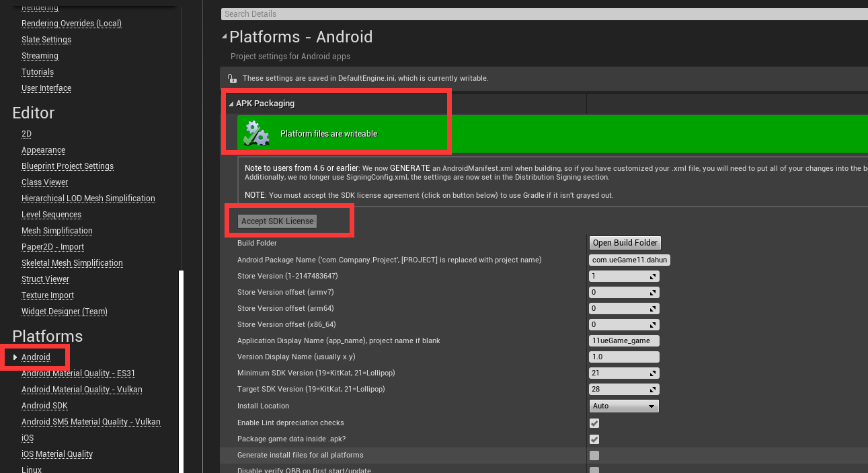
Task: Click the collapse arrow beside Platforms - Android heading
Action: (224, 36)
